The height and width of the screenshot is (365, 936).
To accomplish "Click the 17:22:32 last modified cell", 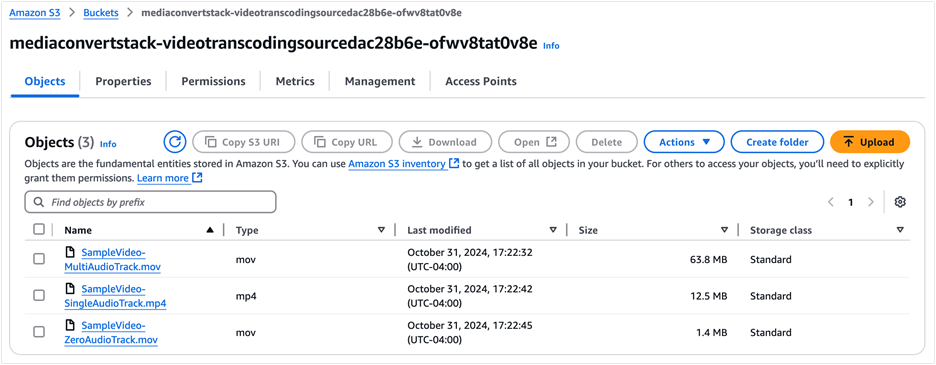I will point(470,259).
